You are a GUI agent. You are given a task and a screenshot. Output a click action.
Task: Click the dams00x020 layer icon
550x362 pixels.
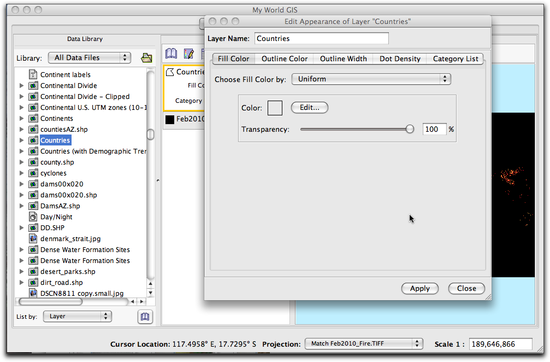(x=33, y=184)
